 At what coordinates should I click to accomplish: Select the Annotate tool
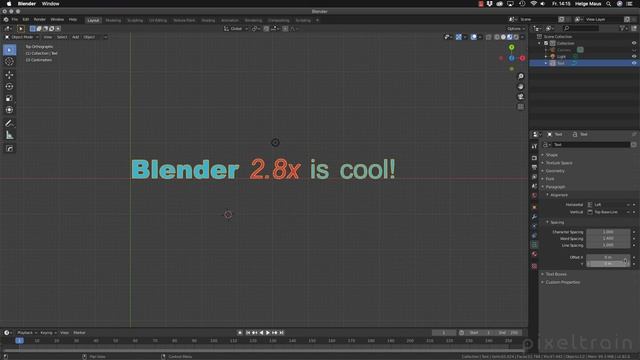click(9, 123)
